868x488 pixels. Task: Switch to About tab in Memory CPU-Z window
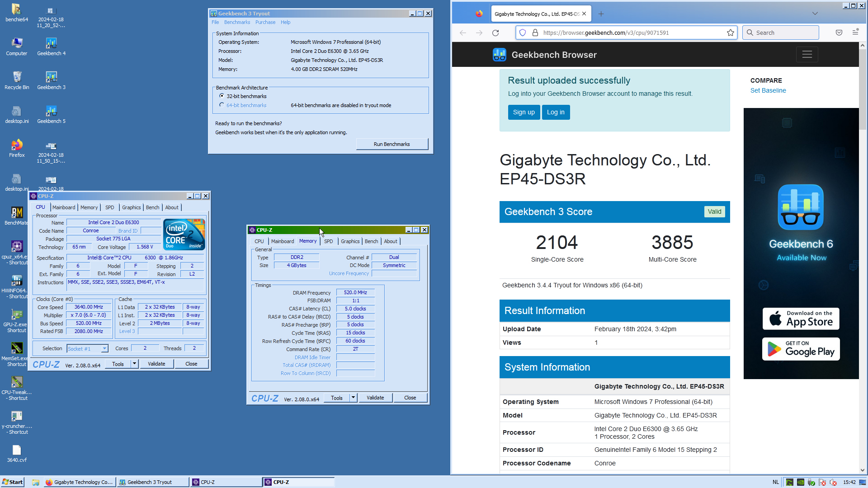391,241
